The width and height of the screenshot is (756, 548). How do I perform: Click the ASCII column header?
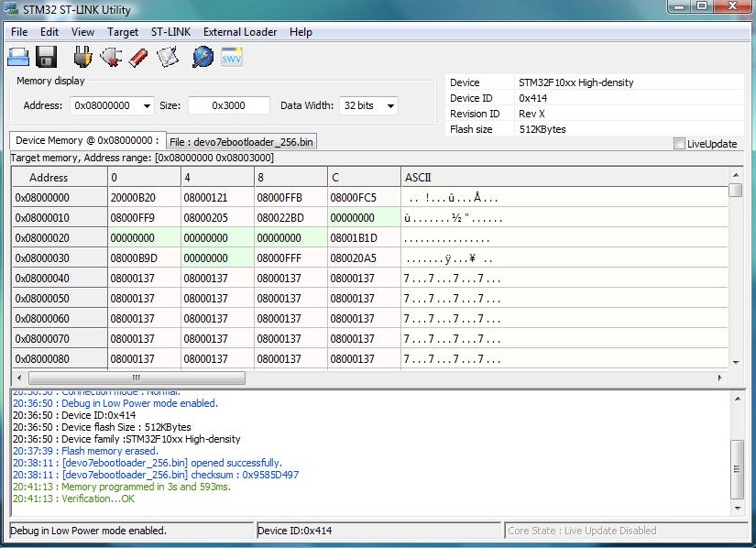tap(564, 178)
